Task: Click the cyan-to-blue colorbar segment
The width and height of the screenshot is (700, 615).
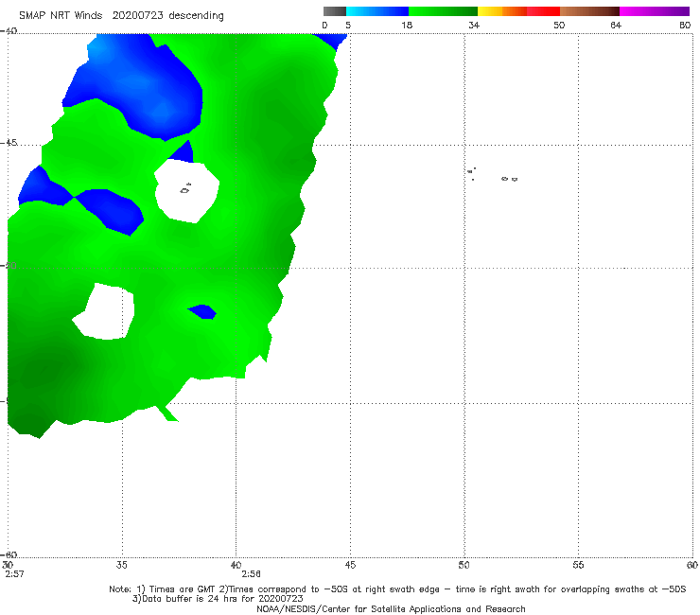Action: click(377, 11)
